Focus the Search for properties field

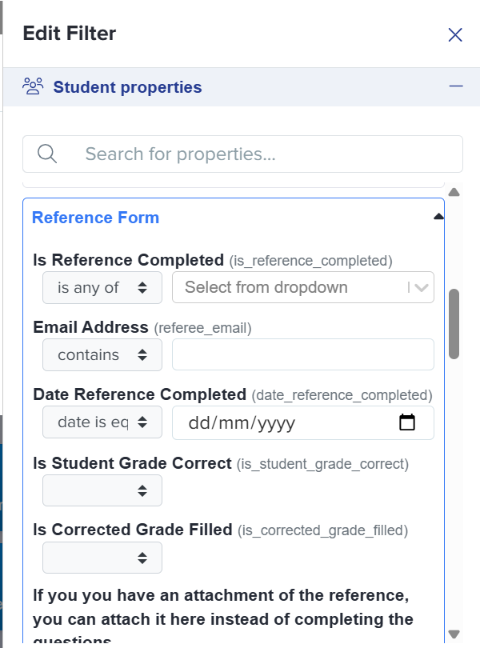point(242,154)
